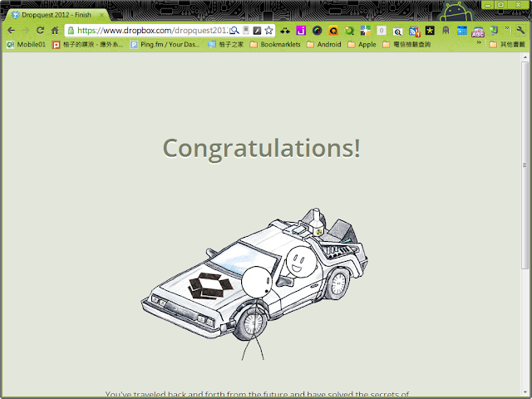This screenshot has height=399, width=532.
Task: Click the forward navigation arrow
Action: 26,31
